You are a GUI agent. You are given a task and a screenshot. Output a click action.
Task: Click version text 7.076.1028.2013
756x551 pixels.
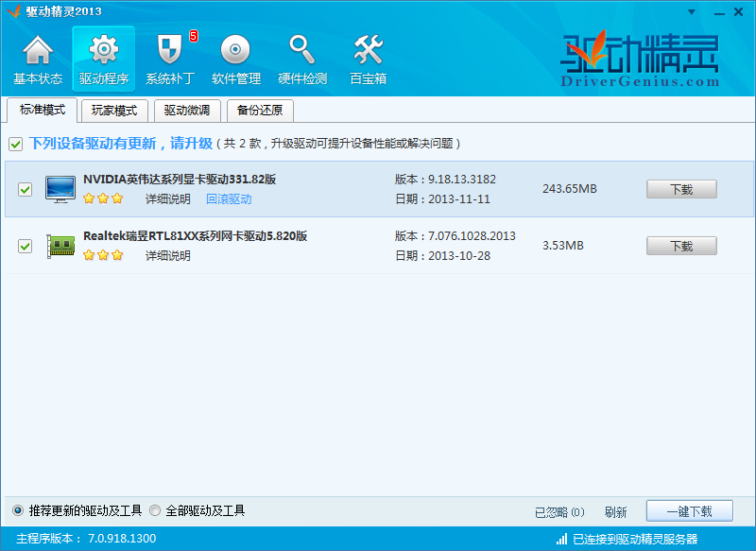[x=472, y=235]
